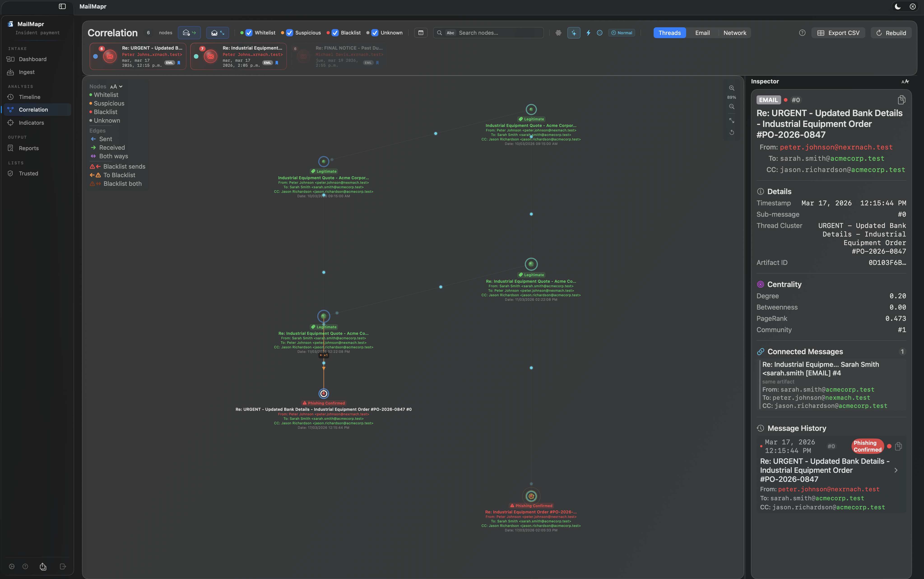This screenshot has height=579, width=924.
Task: Open the Timeline analysis view
Action: tap(30, 97)
